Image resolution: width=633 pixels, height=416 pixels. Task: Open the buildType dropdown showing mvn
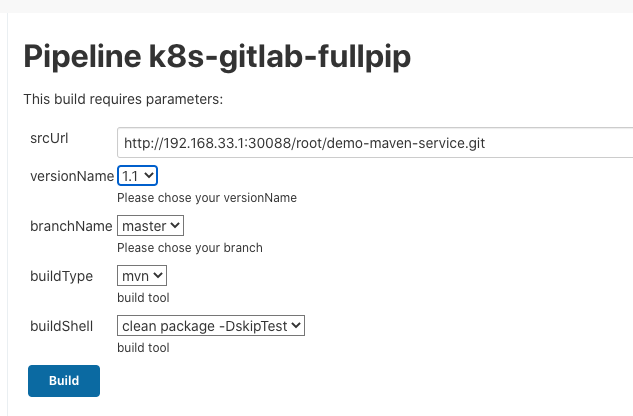pos(141,276)
